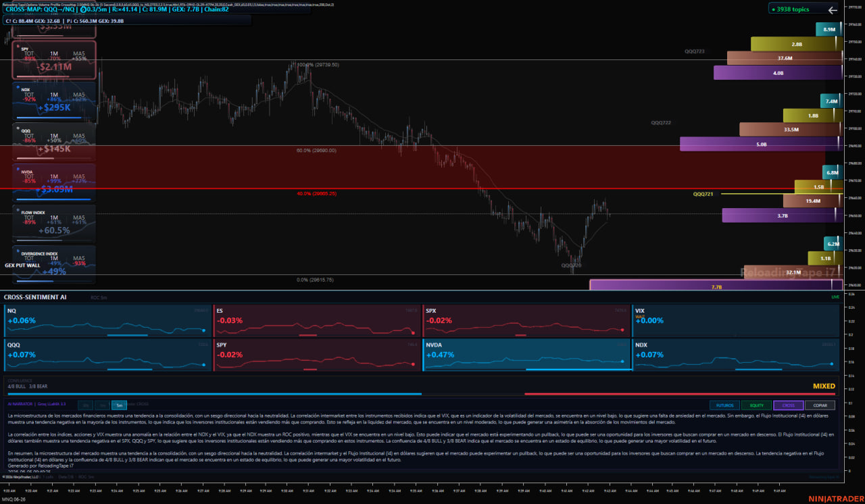Open the SPX sentiment card
865x504 pixels.
(526, 321)
